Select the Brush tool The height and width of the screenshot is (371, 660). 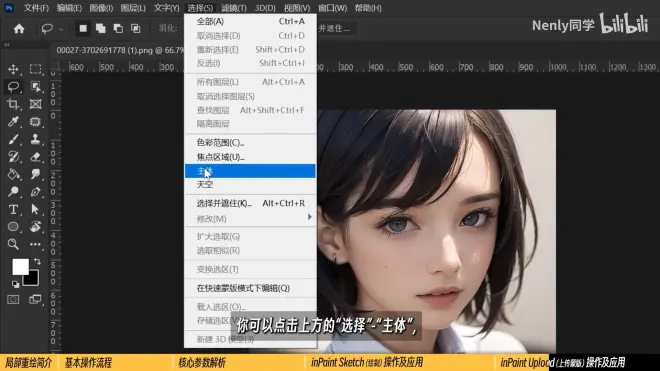pyautogui.click(x=13, y=139)
